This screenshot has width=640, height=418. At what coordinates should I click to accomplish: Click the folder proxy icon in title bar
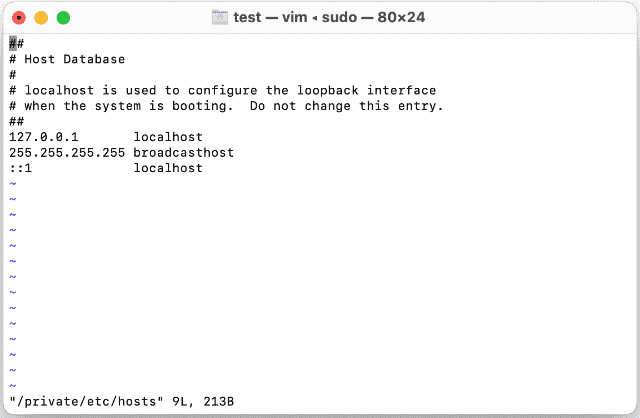221,17
